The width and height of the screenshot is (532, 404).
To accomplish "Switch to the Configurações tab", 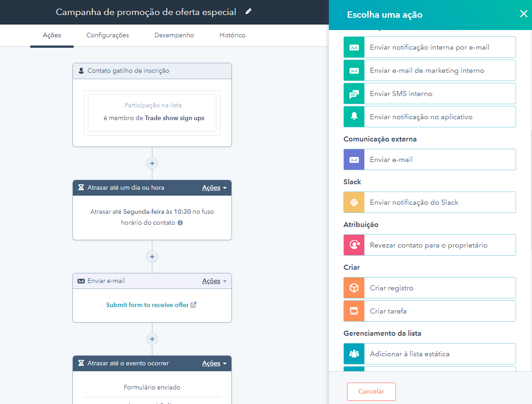I will tap(107, 35).
